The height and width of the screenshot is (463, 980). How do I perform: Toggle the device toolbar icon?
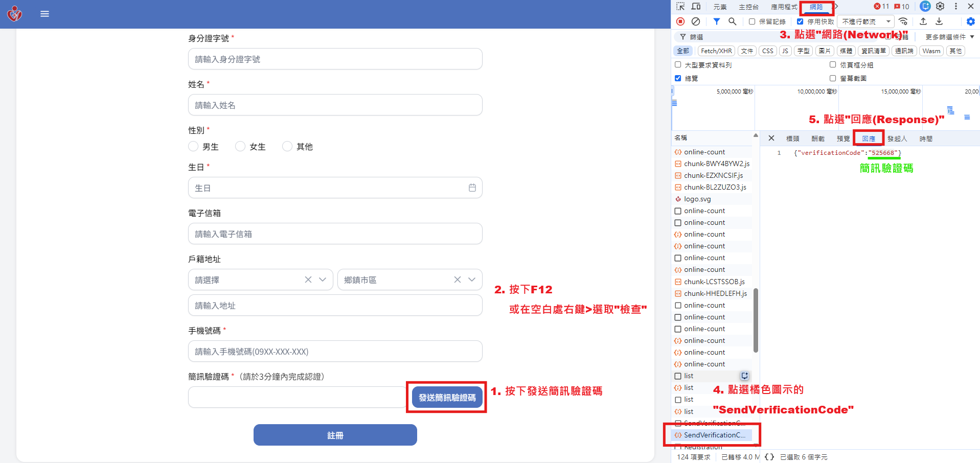point(696,7)
